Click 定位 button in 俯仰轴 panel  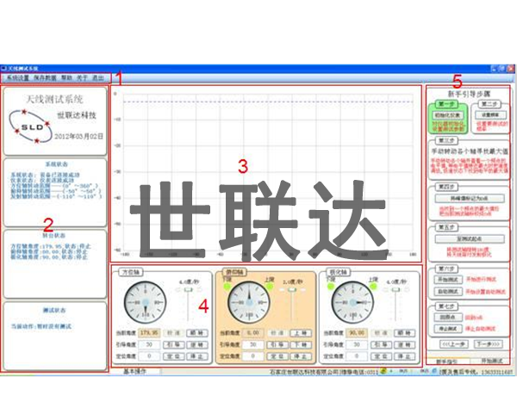coord(277,356)
